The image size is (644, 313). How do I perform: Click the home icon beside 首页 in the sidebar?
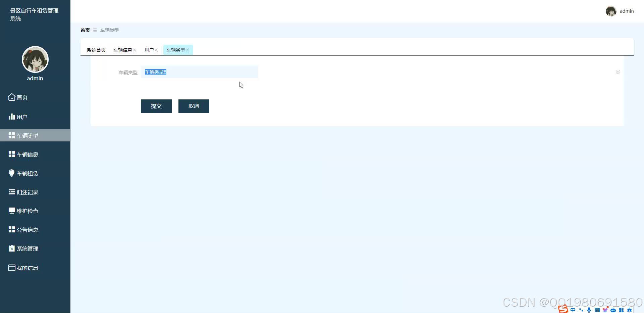coord(12,97)
